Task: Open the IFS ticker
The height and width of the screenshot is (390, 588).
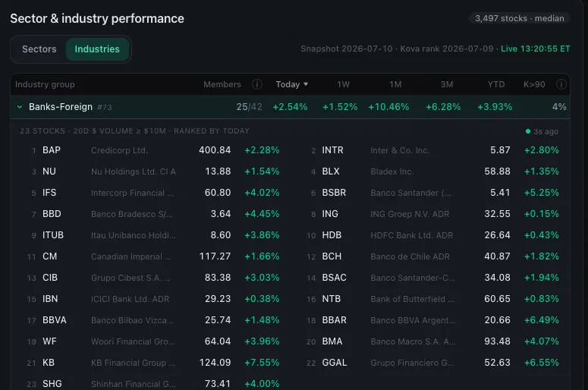Action: [49, 193]
